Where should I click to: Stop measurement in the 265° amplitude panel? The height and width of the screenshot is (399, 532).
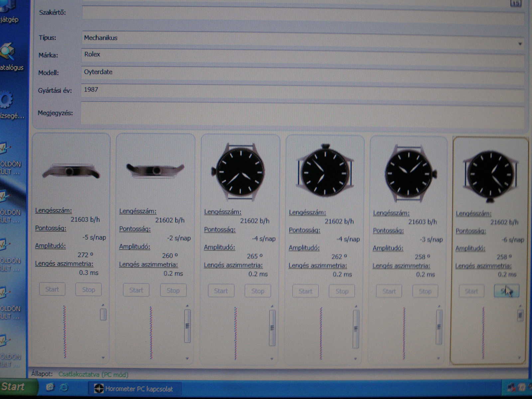pyautogui.click(x=258, y=291)
